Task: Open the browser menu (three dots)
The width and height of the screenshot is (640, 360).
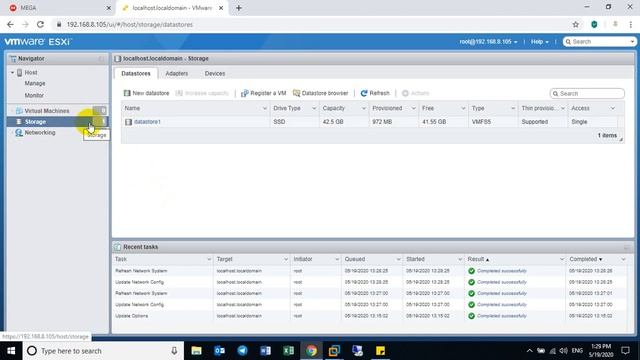Action: click(x=631, y=24)
